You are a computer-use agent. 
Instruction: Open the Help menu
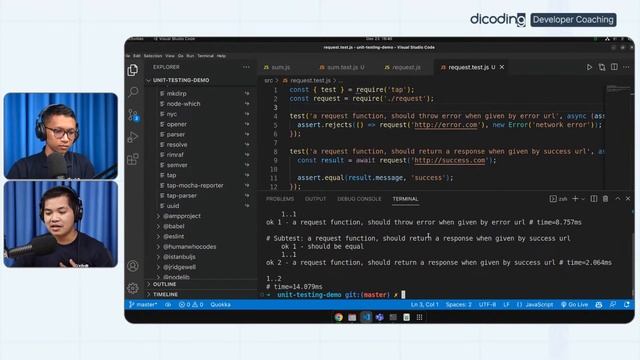pos(221,56)
